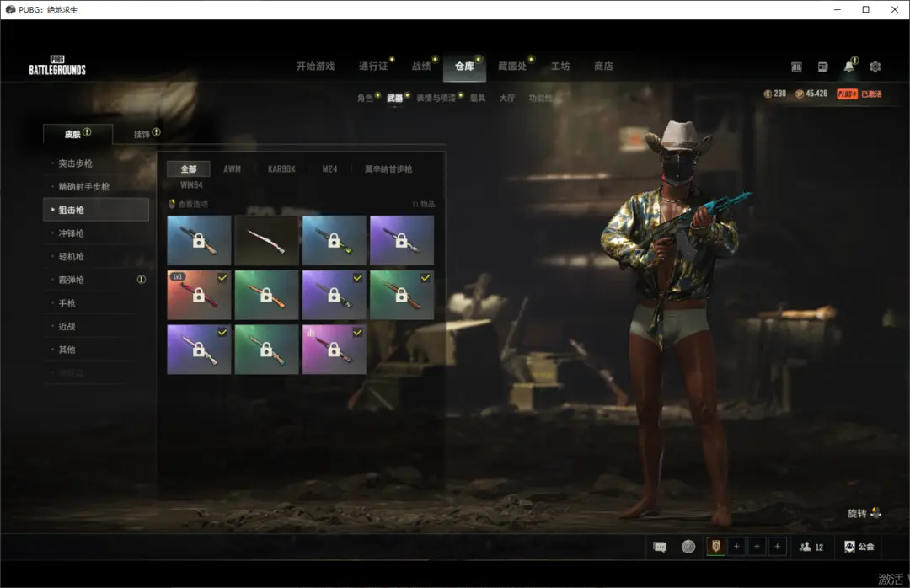
Task: Click the plus slot nearest the friends count
Action: [x=777, y=546]
